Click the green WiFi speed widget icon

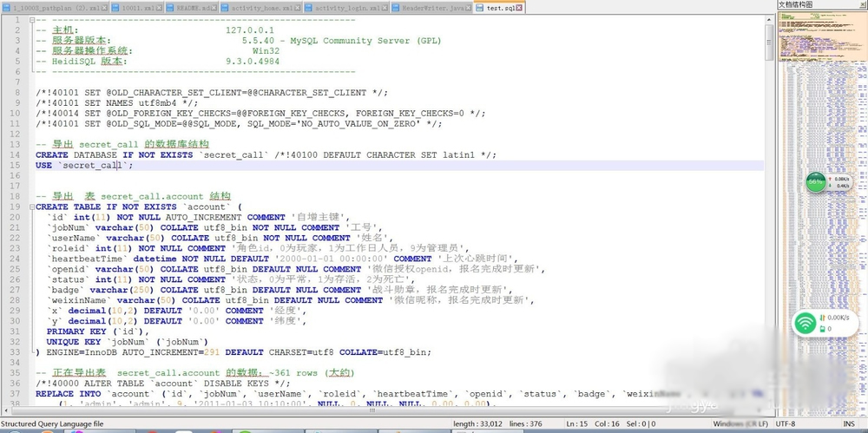806,324
